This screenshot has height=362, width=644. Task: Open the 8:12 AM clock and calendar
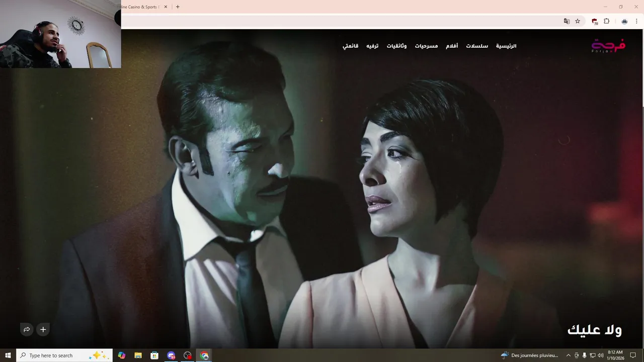point(615,355)
